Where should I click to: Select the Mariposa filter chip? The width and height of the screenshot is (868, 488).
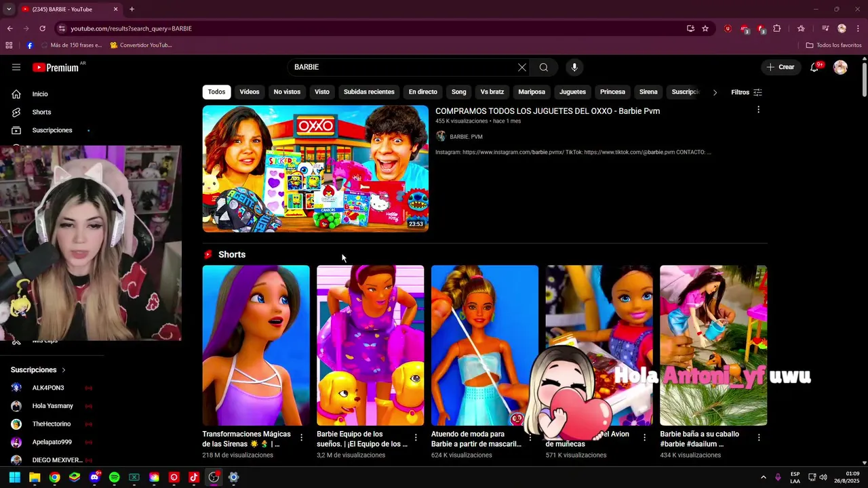[x=532, y=92]
